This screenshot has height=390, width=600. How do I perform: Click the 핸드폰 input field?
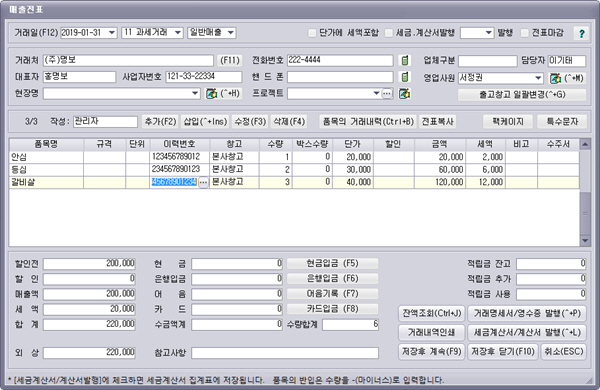click(x=340, y=77)
